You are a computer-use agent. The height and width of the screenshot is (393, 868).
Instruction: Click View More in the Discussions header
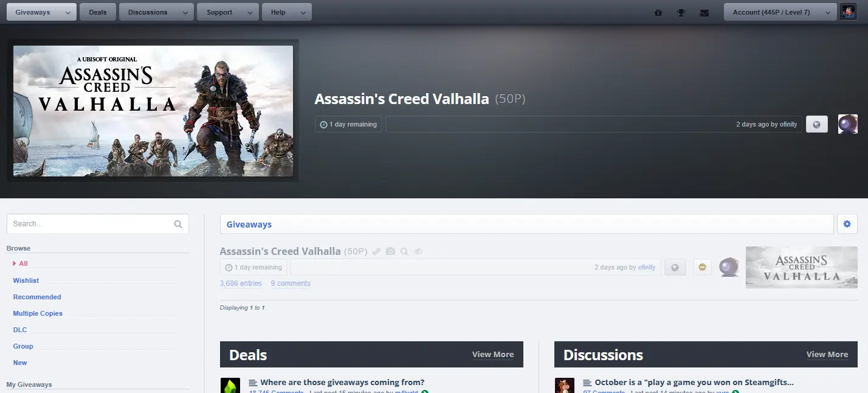click(827, 355)
